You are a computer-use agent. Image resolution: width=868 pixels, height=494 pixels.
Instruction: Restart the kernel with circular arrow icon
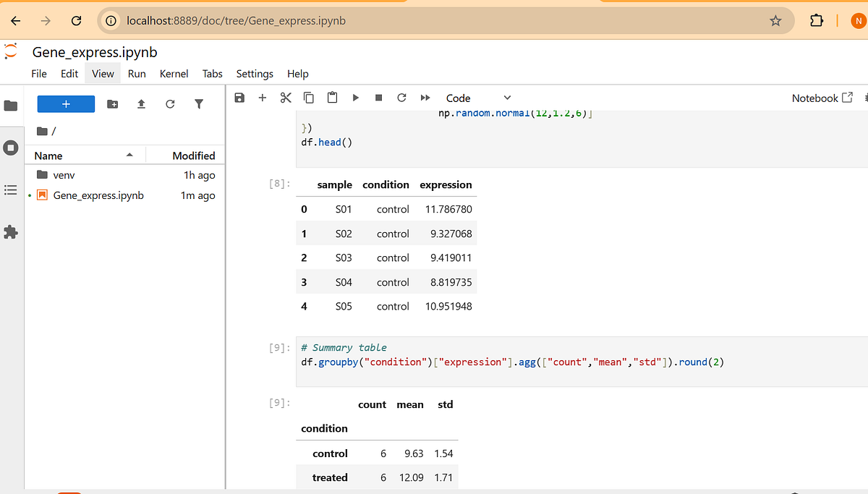(401, 98)
